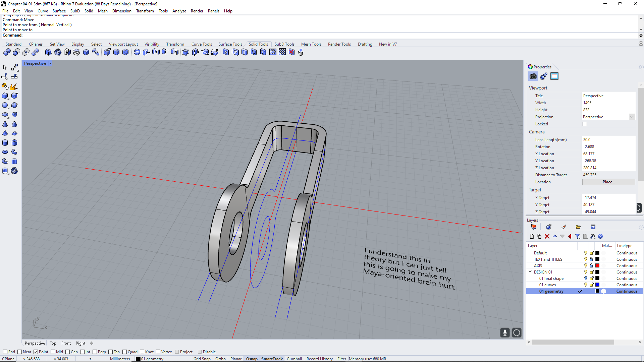Toggle the Perp osnap checkbox
The height and width of the screenshot is (362, 644).
click(x=95, y=352)
